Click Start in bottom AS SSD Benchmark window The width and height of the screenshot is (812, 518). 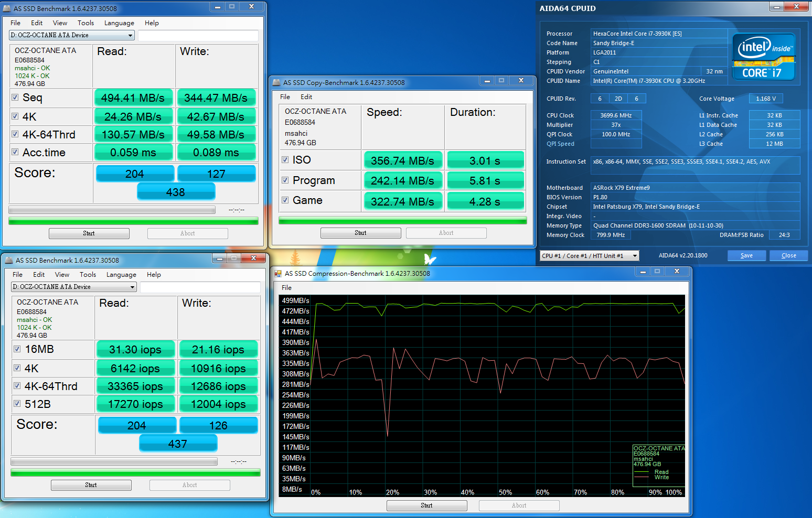point(91,485)
